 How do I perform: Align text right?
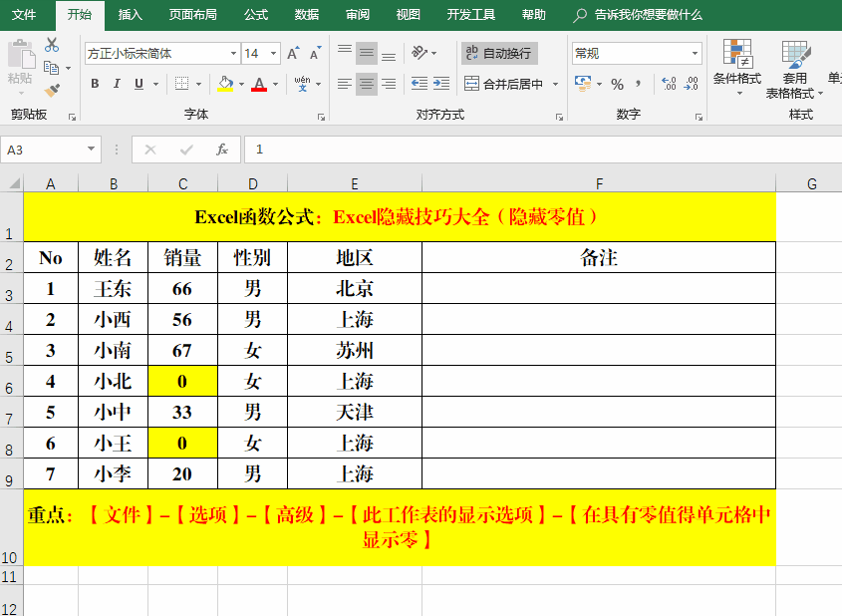pyautogui.click(x=389, y=84)
